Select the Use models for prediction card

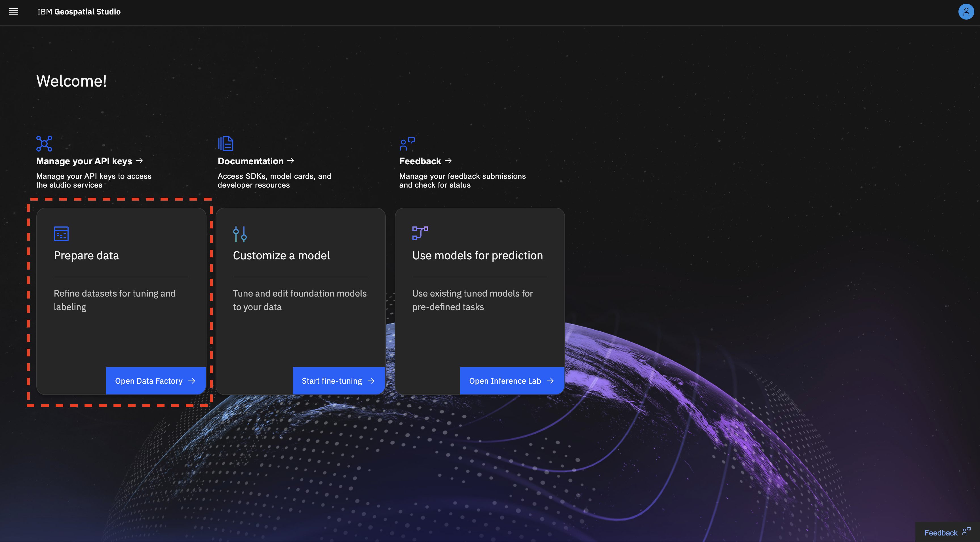click(x=477, y=255)
